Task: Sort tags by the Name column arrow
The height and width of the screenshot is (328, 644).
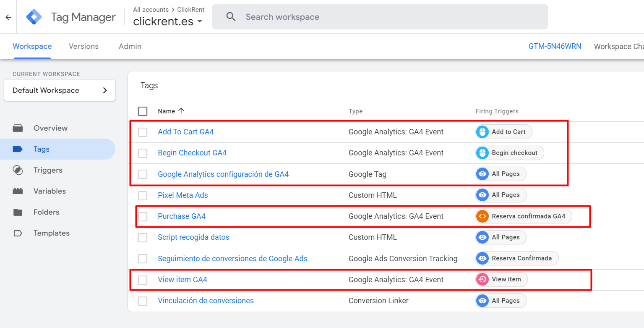Action: (181, 111)
